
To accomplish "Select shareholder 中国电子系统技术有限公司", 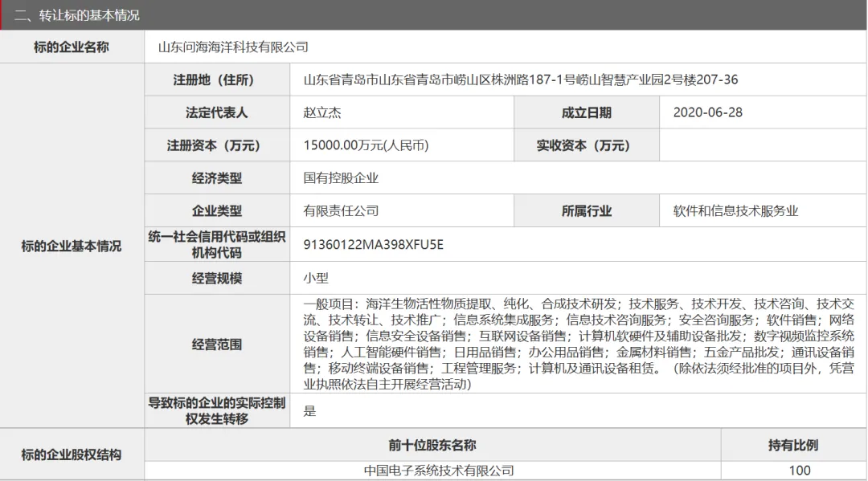I will tap(439, 471).
